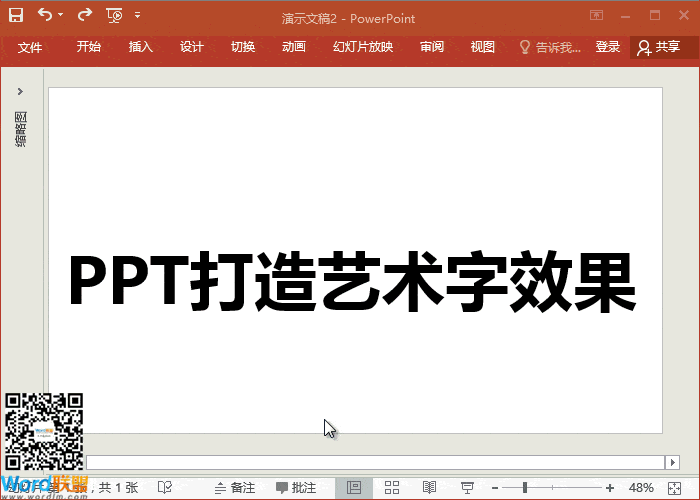Viewport: 700px width, 500px height.
Task: Click the 告诉我 search box
Action: pyautogui.click(x=558, y=47)
